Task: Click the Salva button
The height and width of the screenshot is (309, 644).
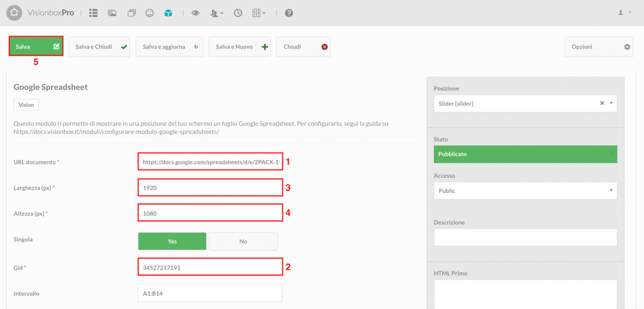Action: tap(36, 46)
